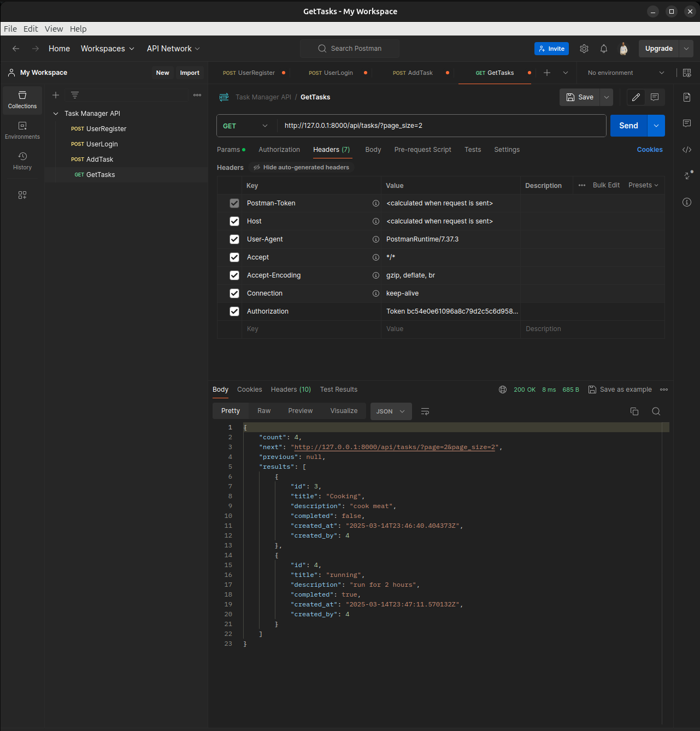Image resolution: width=700 pixels, height=731 pixels.
Task: Open the File menu
Action: [x=10, y=29]
